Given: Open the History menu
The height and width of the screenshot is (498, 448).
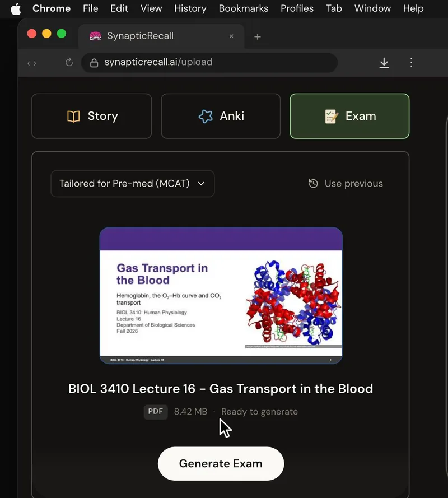Looking at the screenshot, I should (190, 8).
